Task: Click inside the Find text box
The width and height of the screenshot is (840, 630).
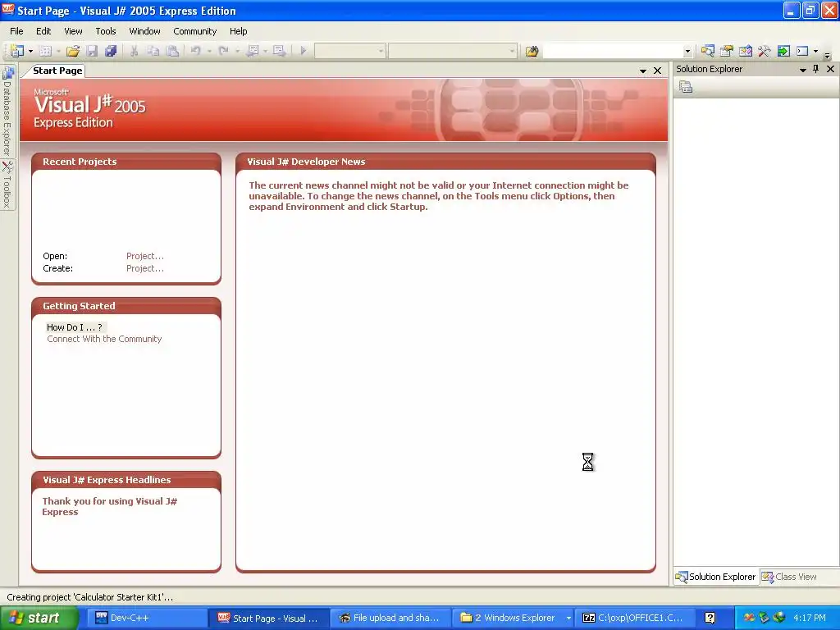Action: pyautogui.click(x=613, y=52)
